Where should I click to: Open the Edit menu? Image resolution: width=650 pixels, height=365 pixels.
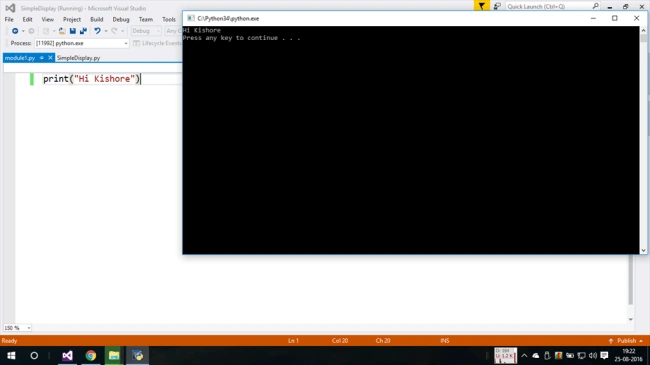pyautogui.click(x=27, y=19)
